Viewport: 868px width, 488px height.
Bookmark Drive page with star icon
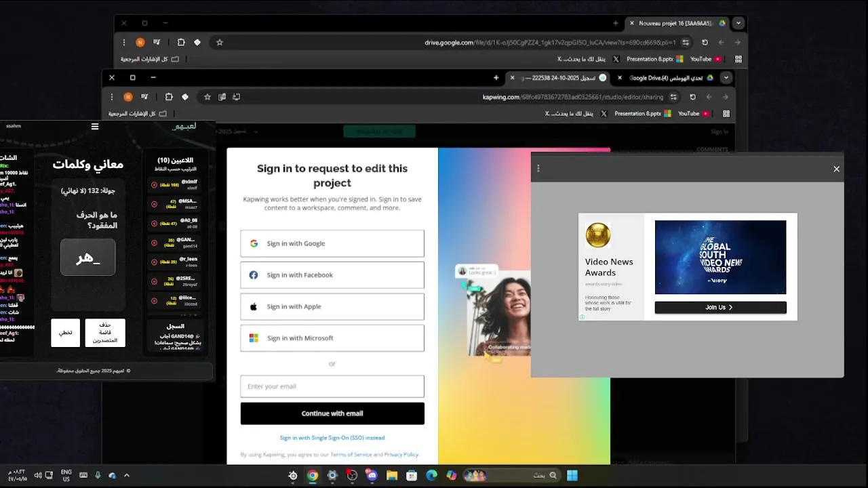[x=220, y=42]
